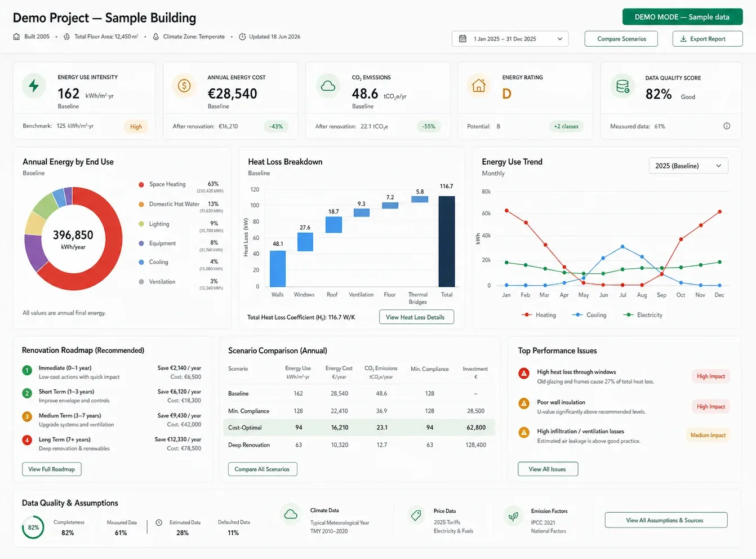Image resolution: width=756 pixels, height=559 pixels.
Task: Toggle Lighting legend entry
Action: click(181, 227)
